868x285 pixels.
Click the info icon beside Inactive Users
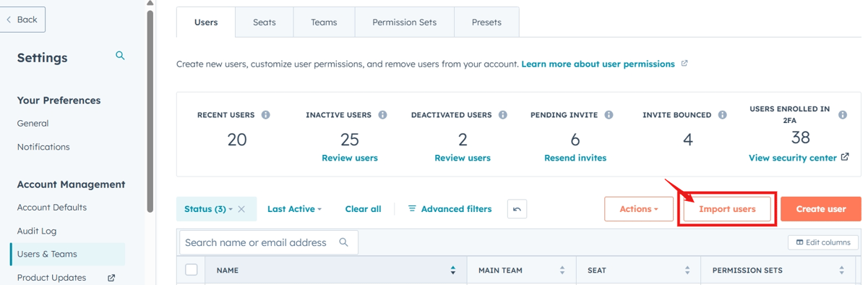[382, 115]
